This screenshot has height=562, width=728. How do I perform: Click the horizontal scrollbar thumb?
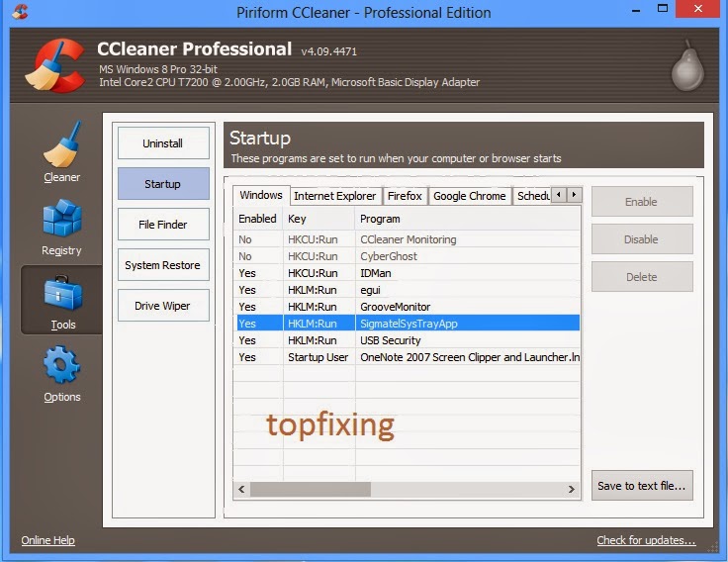click(311, 489)
